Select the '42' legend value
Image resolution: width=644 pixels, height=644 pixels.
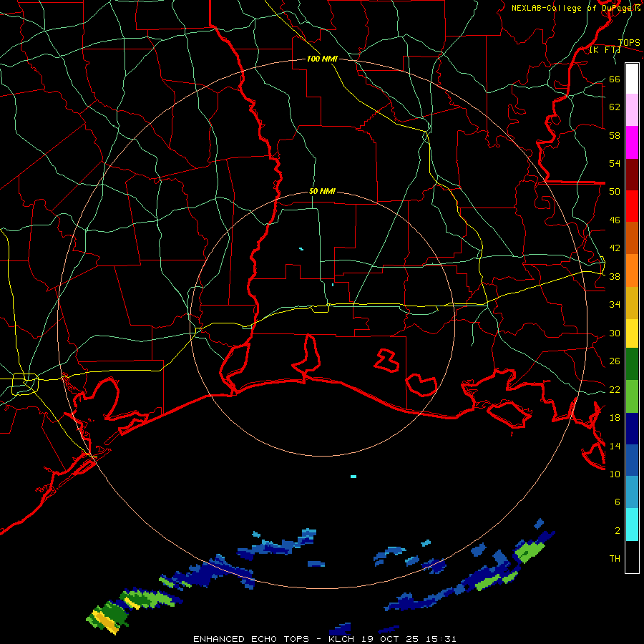(x=615, y=248)
